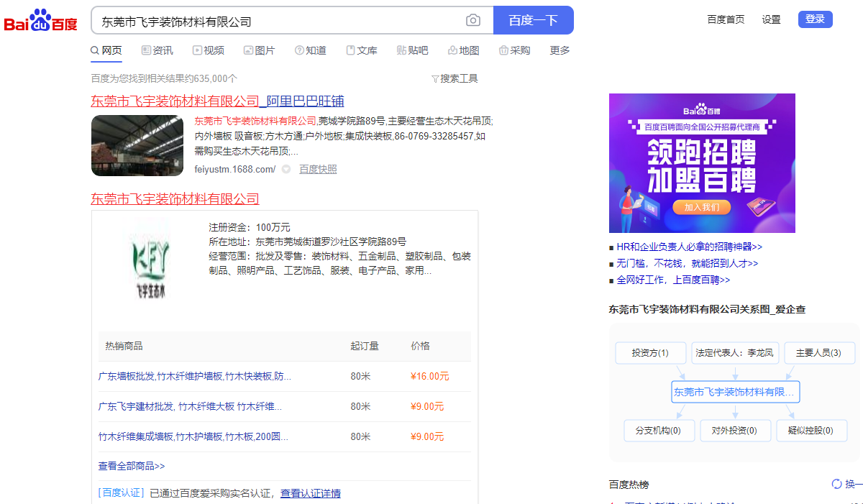The height and width of the screenshot is (504, 863).
Task: Open the 阿里巴巴旺铺 result title
Action: (x=217, y=101)
